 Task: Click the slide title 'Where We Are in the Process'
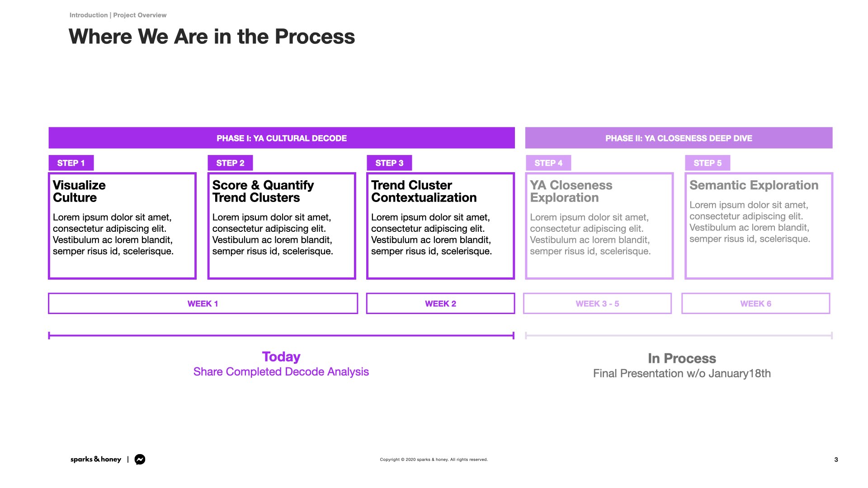tap(212, 37)
